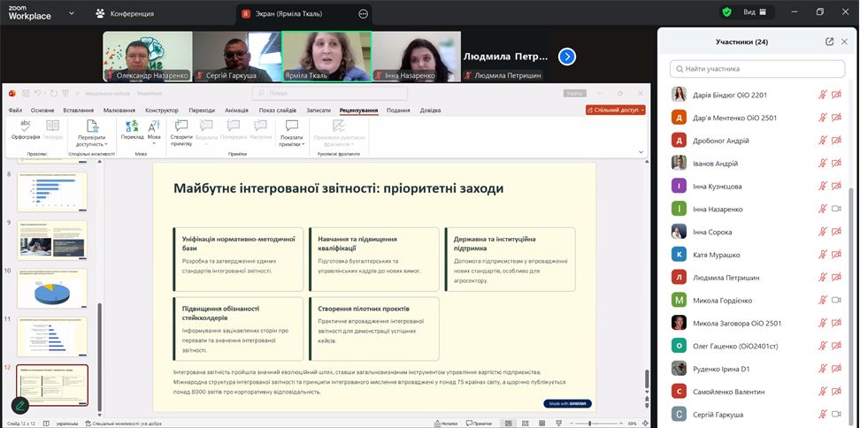Switch to the Анімація ribbon tab
Screen dimensions: 868x428
236,111
